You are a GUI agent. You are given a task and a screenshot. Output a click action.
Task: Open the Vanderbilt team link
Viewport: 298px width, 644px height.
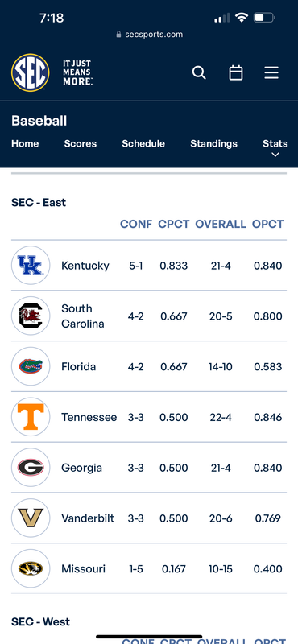[88, 518]
